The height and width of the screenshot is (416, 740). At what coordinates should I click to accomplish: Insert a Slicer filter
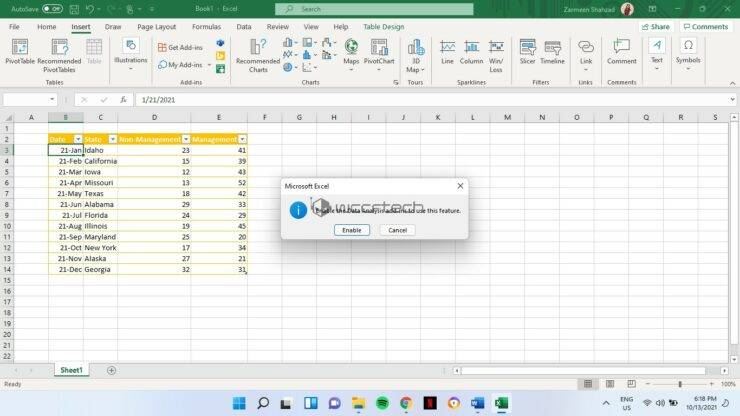click(527, 52)
